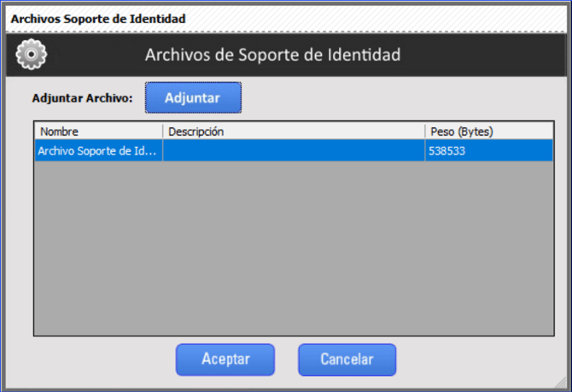Click the blank dialog area right of Adjuntar
Viewport: 572px width, 392px height.
pos(401,97)
